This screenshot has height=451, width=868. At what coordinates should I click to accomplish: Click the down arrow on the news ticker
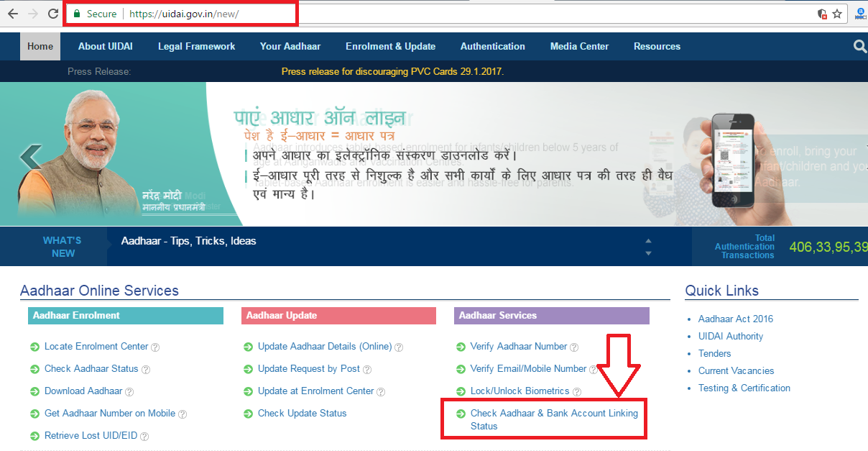point(648,252)
